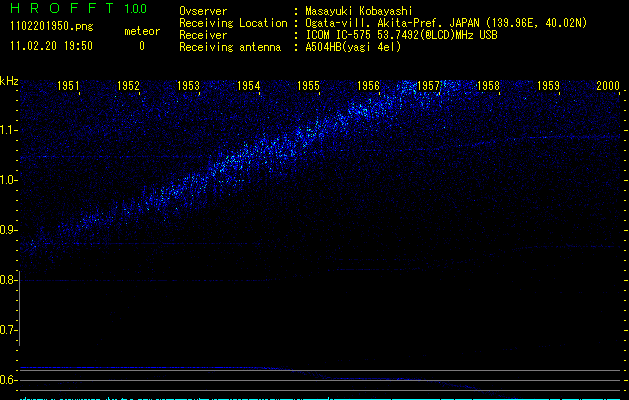Viewport: 629px width, 400px height.
Task: Click the 0.7 frequency axis label
Action: [x=8, y=330]
